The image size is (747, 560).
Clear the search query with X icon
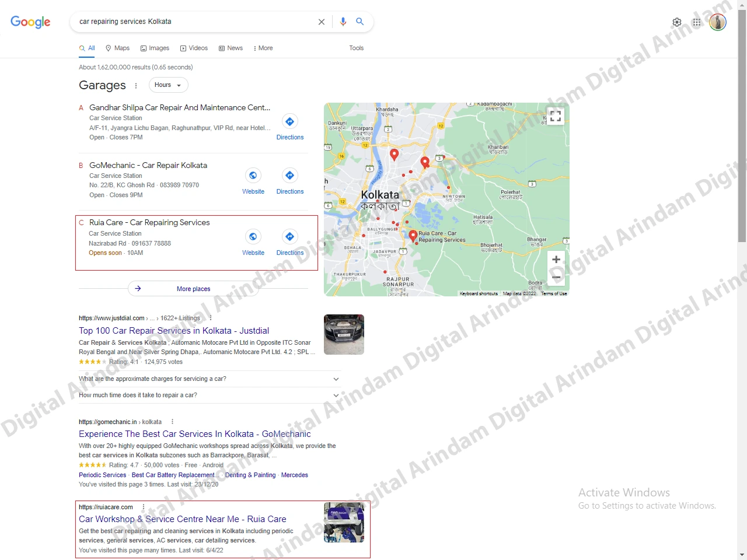click(322, 22)
